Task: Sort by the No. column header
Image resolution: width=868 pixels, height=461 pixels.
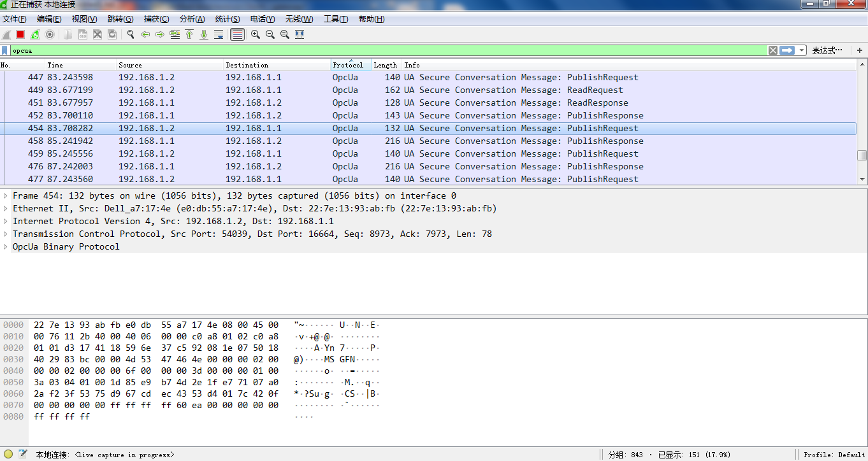Action: (23, 65)
